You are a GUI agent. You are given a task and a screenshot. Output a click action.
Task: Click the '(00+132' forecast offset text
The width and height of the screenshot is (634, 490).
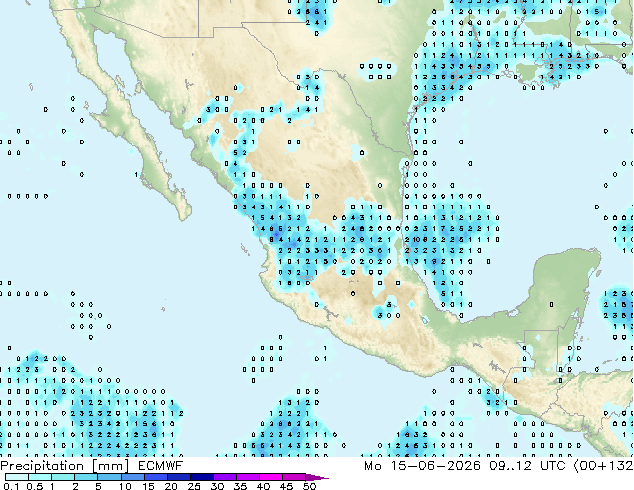pyautogui.click(x=603, y=466)
